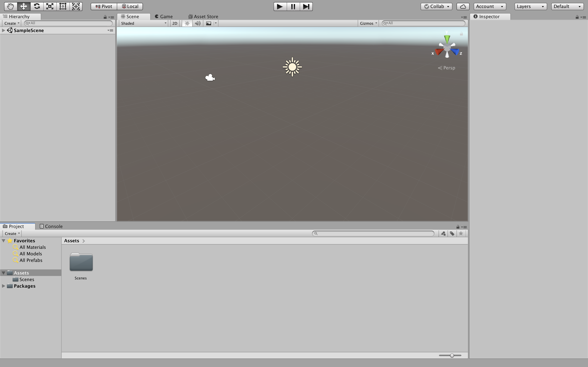The width and height of the screenshot is (588, 367).
Task: Save search to Favorites star
Action: coord(461,234)
